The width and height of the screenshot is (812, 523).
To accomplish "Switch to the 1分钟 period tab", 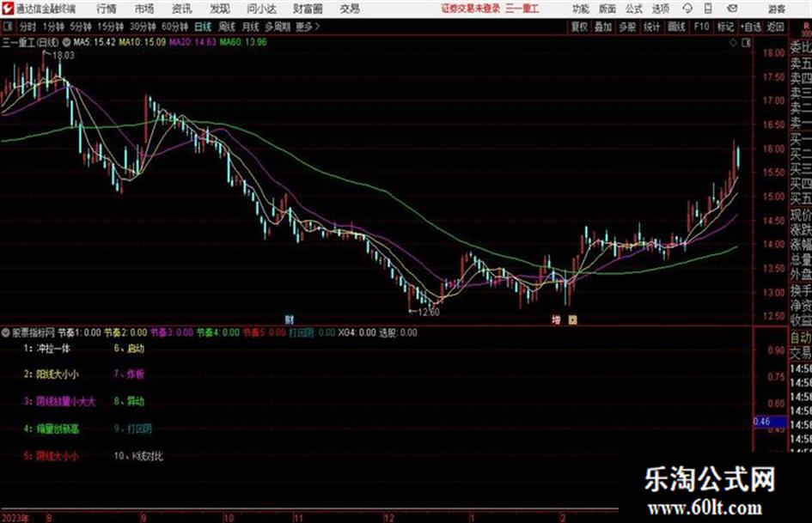I will click(x=52, y=27).
